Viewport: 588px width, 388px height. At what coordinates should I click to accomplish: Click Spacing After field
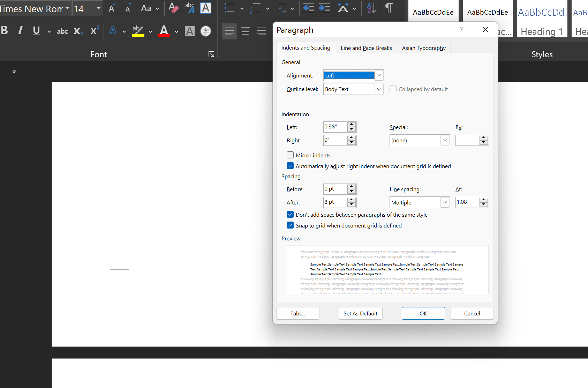click(335, 202)
